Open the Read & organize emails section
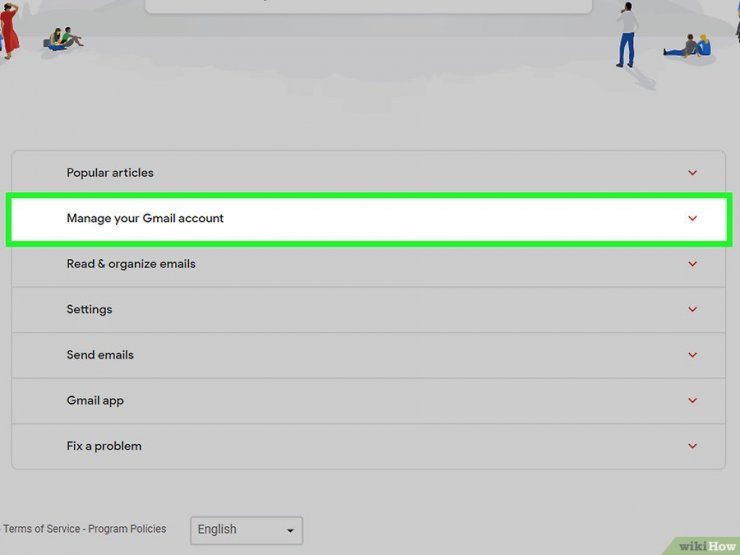 [131, 264]
